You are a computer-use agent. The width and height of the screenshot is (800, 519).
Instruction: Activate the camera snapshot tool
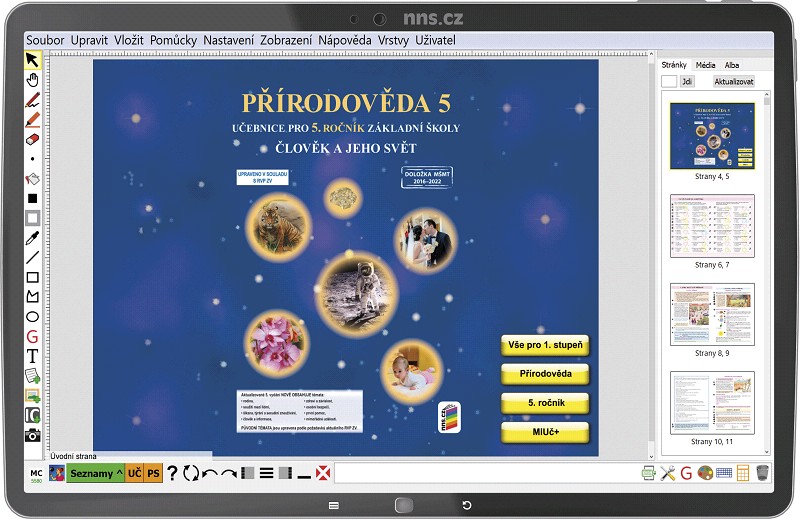32,435
